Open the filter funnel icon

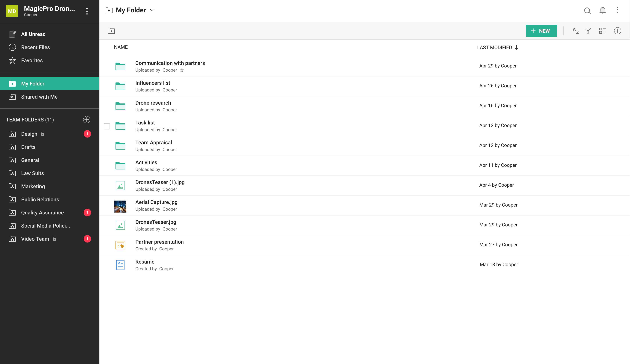click(x=588, y=31)
